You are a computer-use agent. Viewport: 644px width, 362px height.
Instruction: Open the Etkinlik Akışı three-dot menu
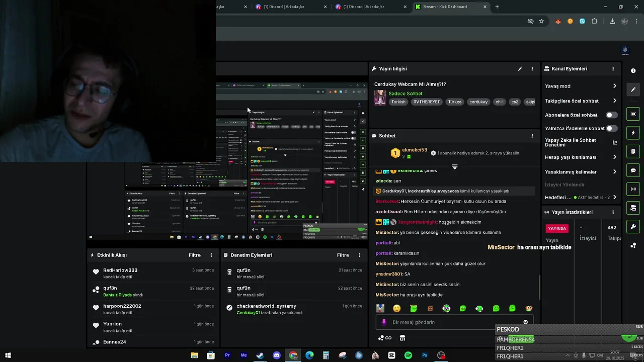coord(211,255)
